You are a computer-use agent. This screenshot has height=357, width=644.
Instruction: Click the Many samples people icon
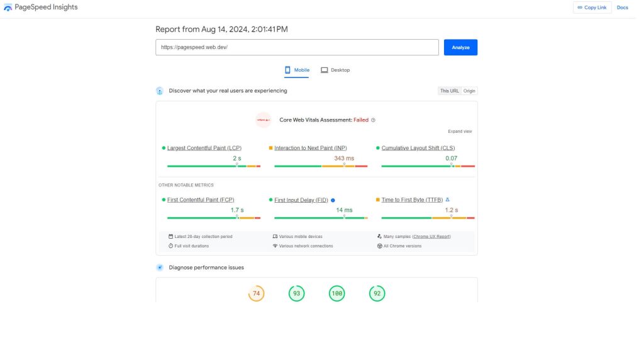coord(379,237)
